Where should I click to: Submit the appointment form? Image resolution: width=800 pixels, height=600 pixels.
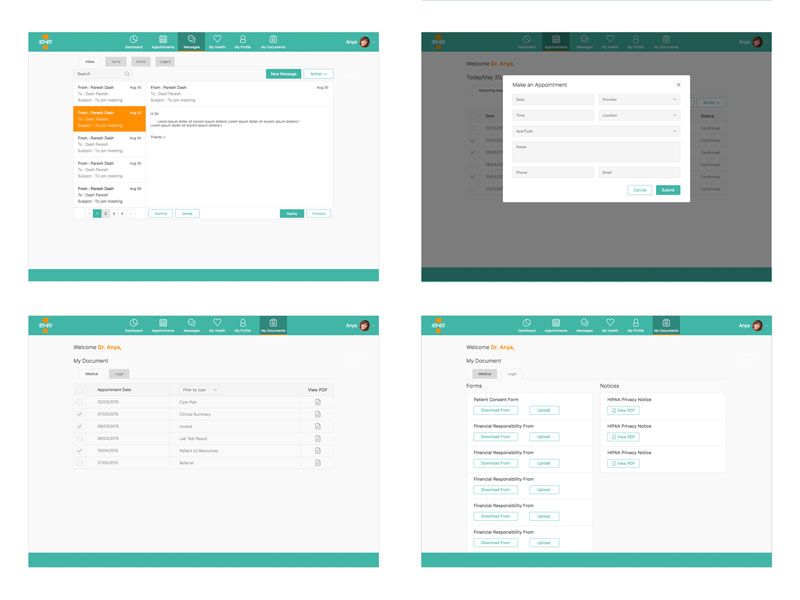668,190
